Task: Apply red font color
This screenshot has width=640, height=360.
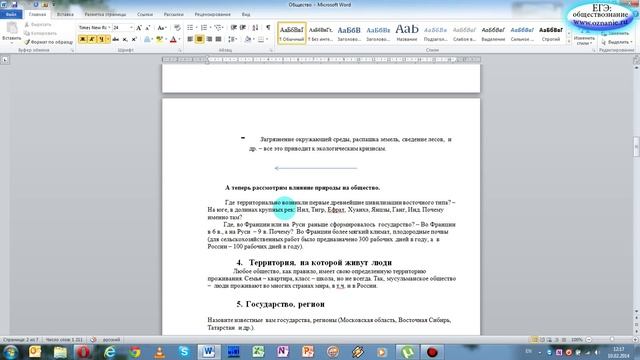Action: click(x=173, y=39)
